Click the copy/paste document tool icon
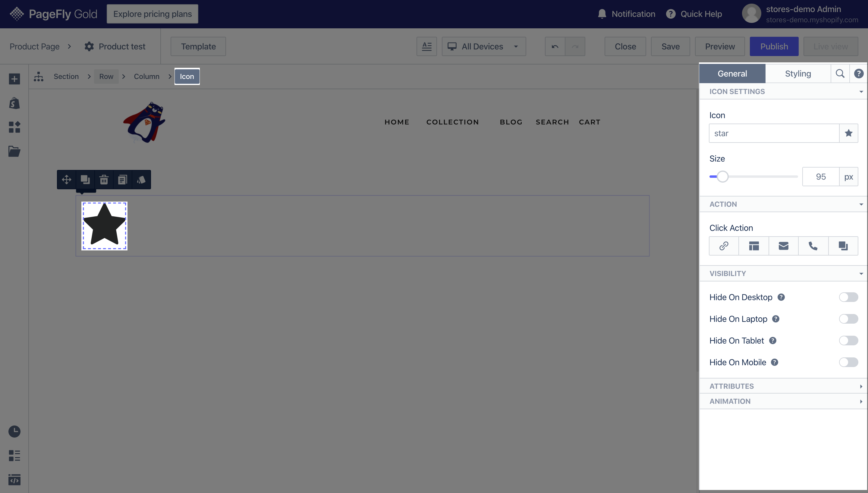The height and width of the screenshot is (493, 868). pyautogui.click(x=123, y=180)
